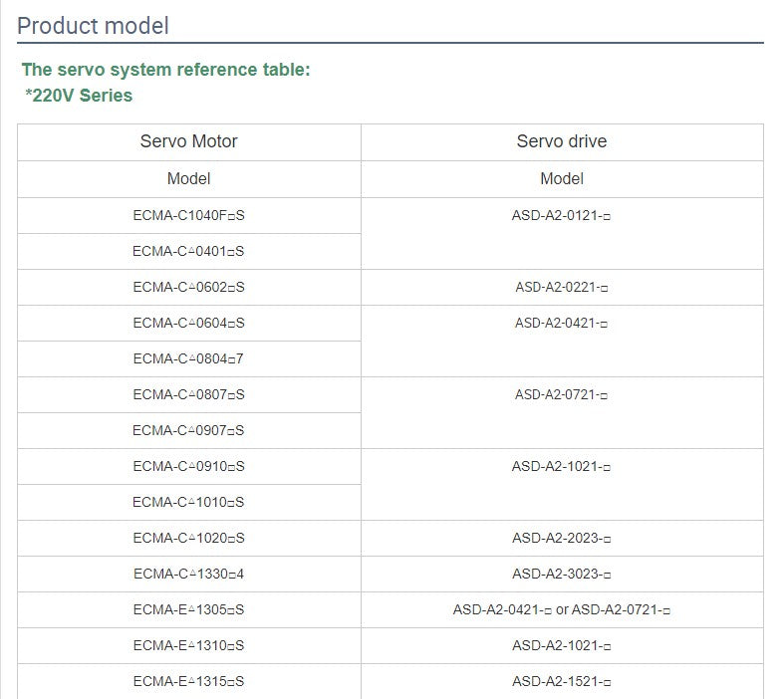This screenshot has width=784, height=699.
Task: Click the Servo Motor column header
Action: 188,141
